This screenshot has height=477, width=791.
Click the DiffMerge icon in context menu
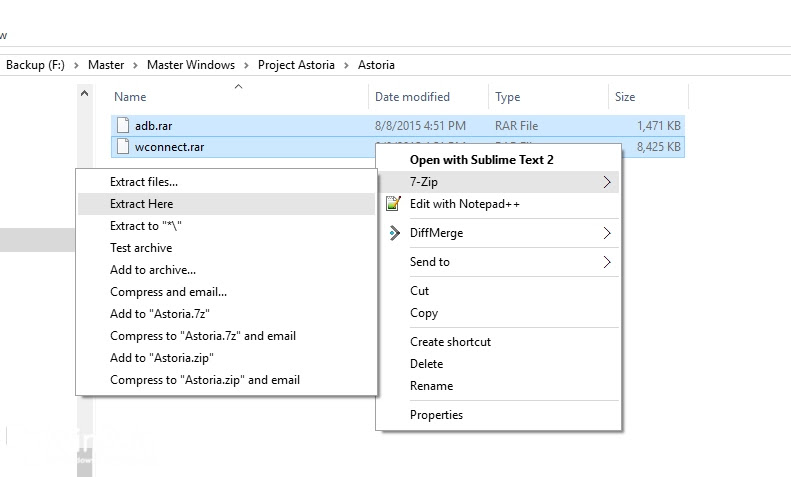pyautogui.click(x=394, y=233)
